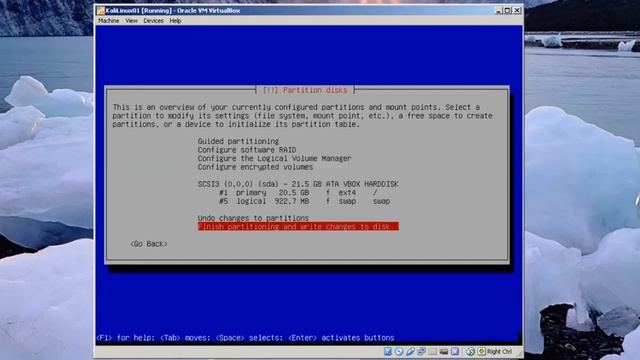Click the USB devices status icon
The height and width of the screenshot is (360, 640).
tap(410, 351)
